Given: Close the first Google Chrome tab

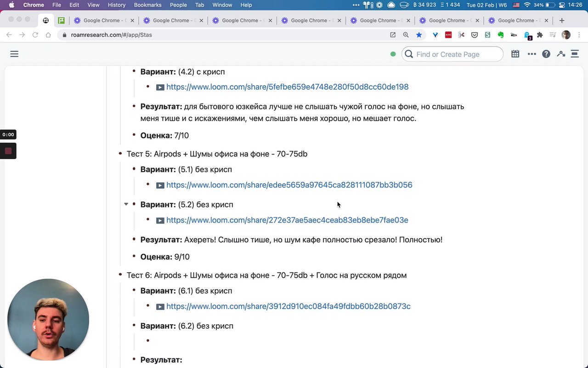Looking at the screenshot, I should point(132,20).
